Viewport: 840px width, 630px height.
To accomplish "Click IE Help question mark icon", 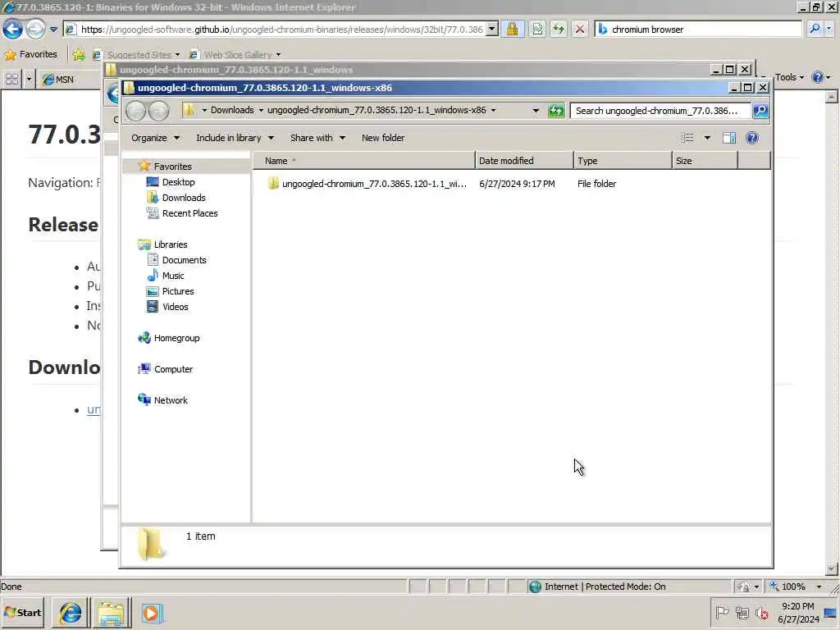I will 818,77.
